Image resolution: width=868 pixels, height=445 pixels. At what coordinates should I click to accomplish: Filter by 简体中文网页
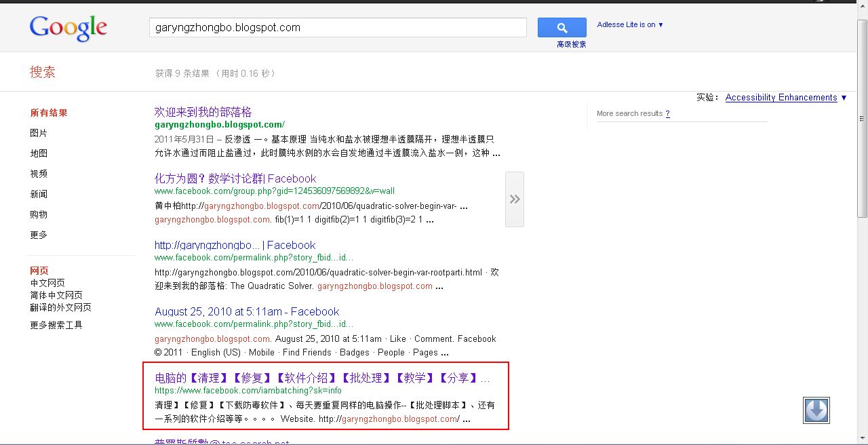(56, 296)
